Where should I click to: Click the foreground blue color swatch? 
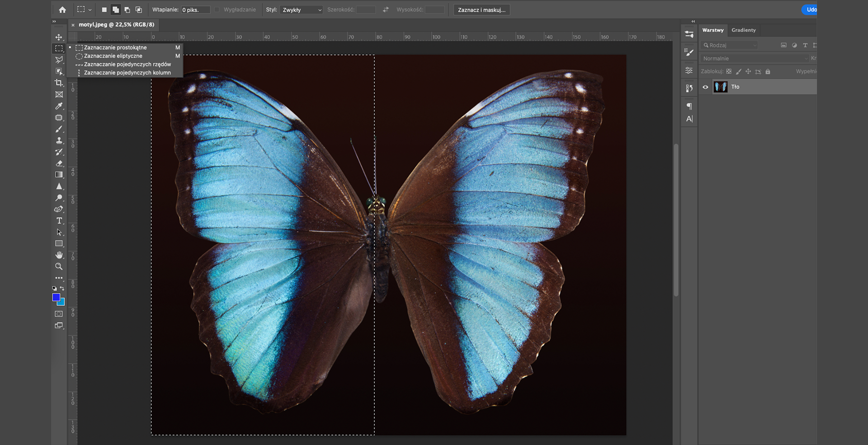pyautogui.click(x=56, y=297)
